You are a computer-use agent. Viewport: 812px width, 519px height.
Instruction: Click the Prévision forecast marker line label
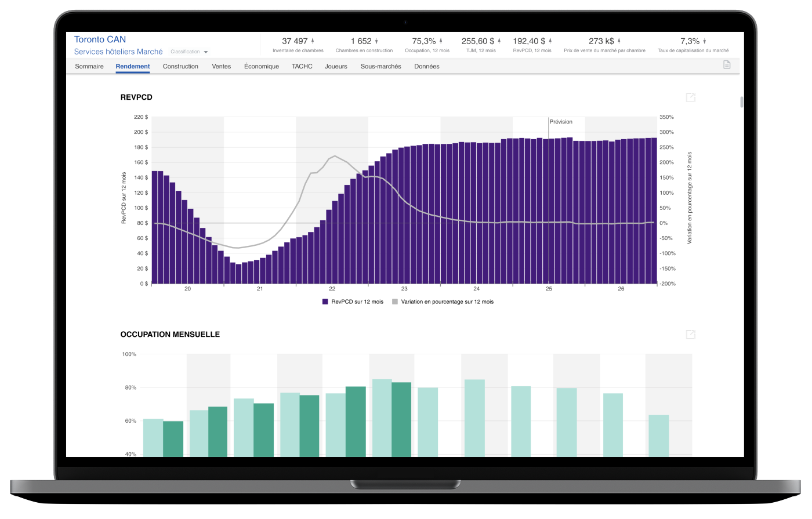click(x=560, y=122)
